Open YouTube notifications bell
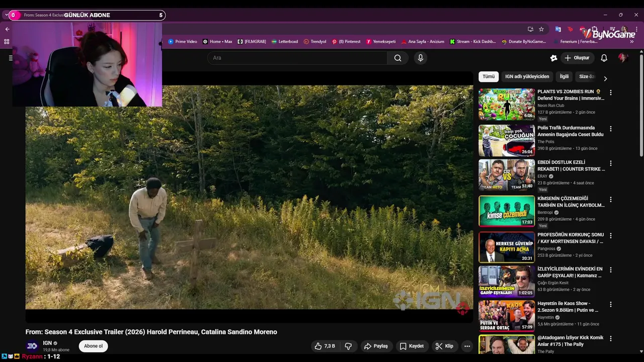 604,58
